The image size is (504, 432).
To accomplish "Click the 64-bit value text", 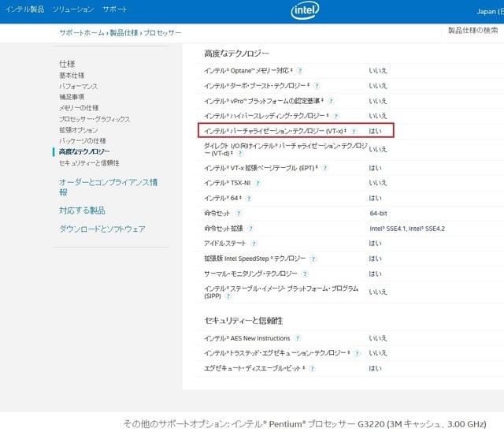I will click(378, 214).
